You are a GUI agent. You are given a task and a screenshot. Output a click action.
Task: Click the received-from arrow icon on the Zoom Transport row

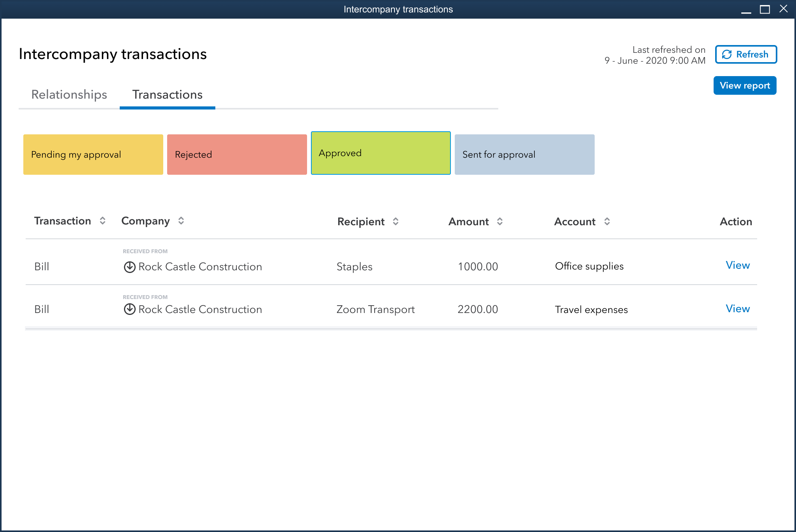coord(130,309)
